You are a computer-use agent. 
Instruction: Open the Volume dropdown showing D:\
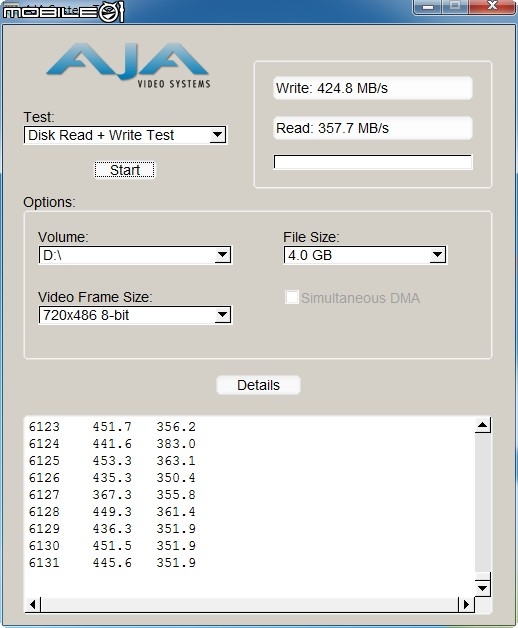(x=135, y=255)
